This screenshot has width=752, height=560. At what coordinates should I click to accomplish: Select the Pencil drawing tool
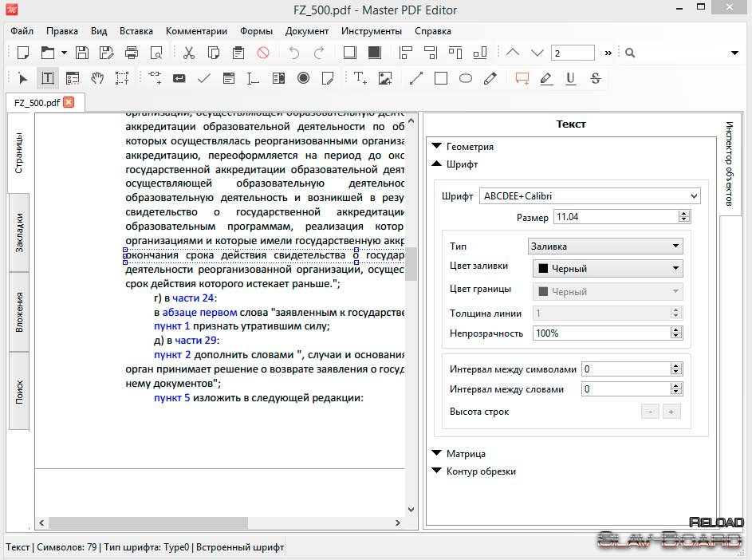(x=490, y=78)
